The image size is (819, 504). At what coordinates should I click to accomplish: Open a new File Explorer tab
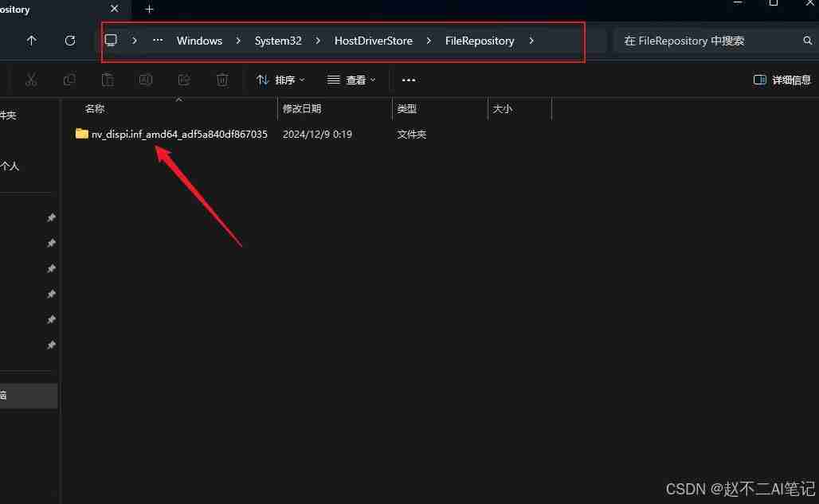click(149, 10)
